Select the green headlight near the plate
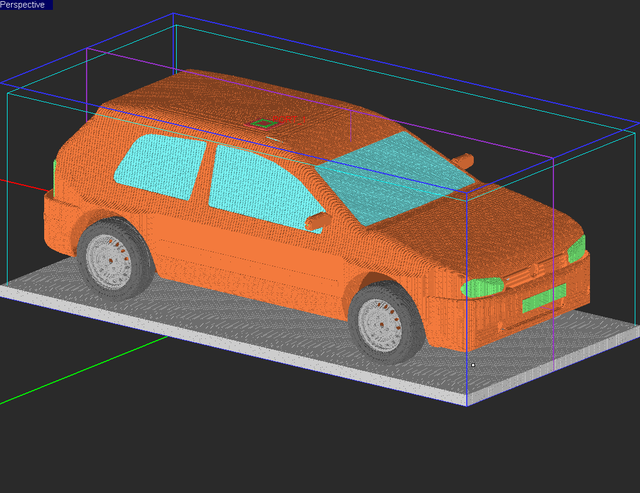 (x=483, y=287)
